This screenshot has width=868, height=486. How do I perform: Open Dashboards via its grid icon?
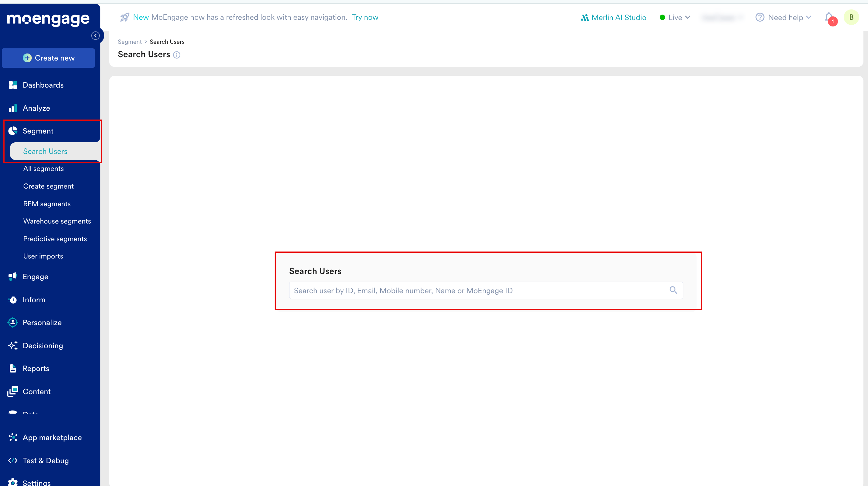tap(13, 85)
